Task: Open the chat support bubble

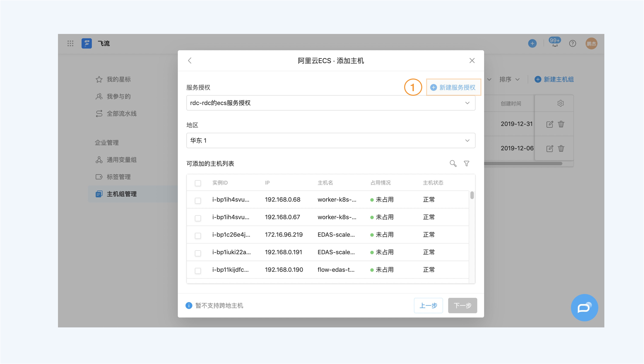Action: pos(584,307)
